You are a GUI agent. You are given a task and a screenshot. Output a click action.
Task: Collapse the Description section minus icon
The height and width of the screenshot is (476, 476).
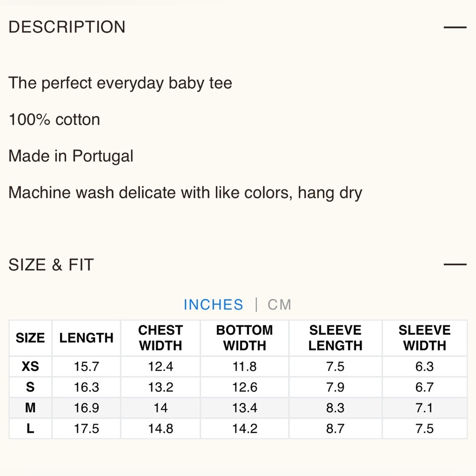coord(455,27)
